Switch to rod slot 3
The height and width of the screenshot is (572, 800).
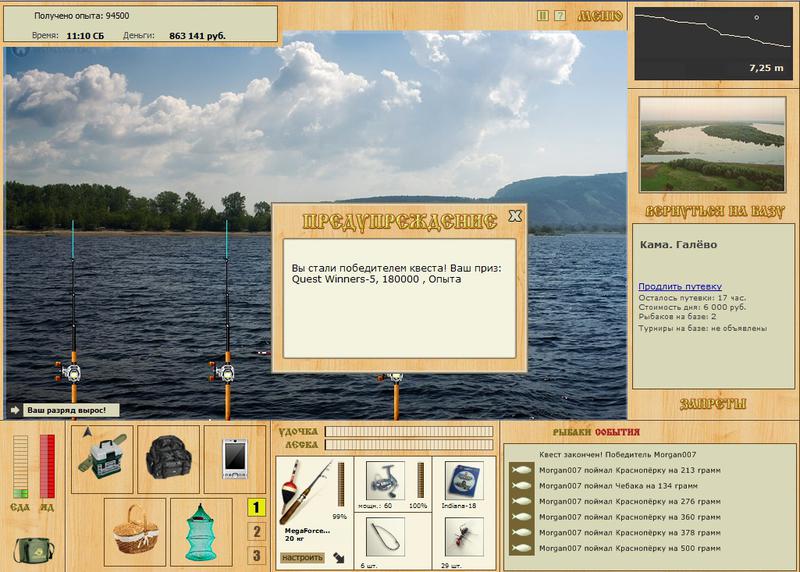tap(256, 555)
